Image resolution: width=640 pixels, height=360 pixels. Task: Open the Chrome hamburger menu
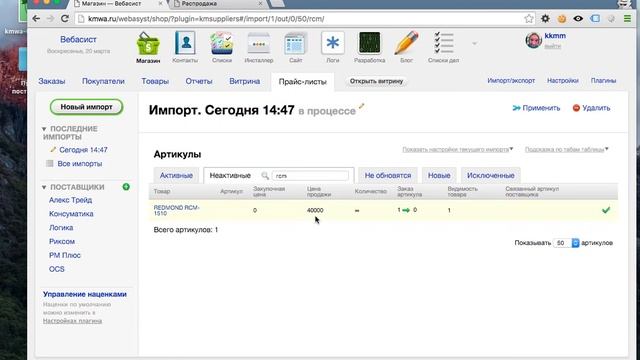tap(627, 19)
